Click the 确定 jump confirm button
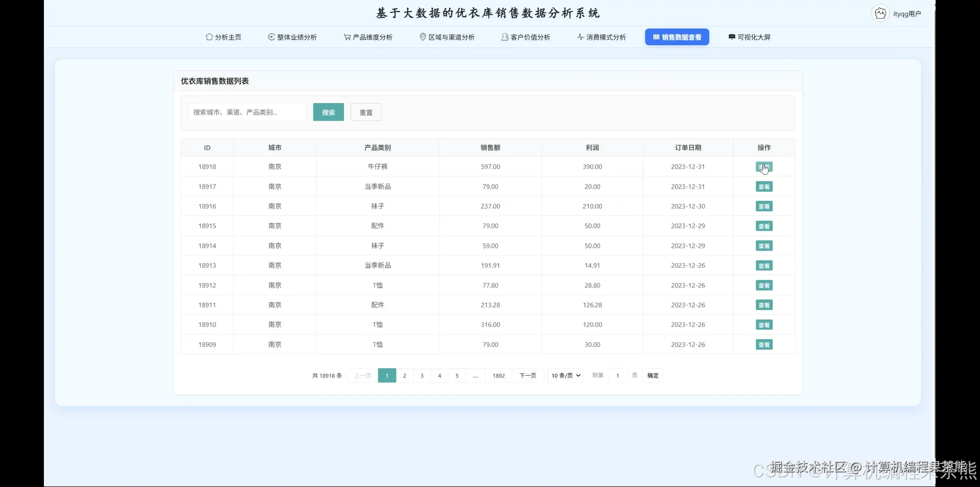This screenshot has width=980, height=487. (653, 376)
